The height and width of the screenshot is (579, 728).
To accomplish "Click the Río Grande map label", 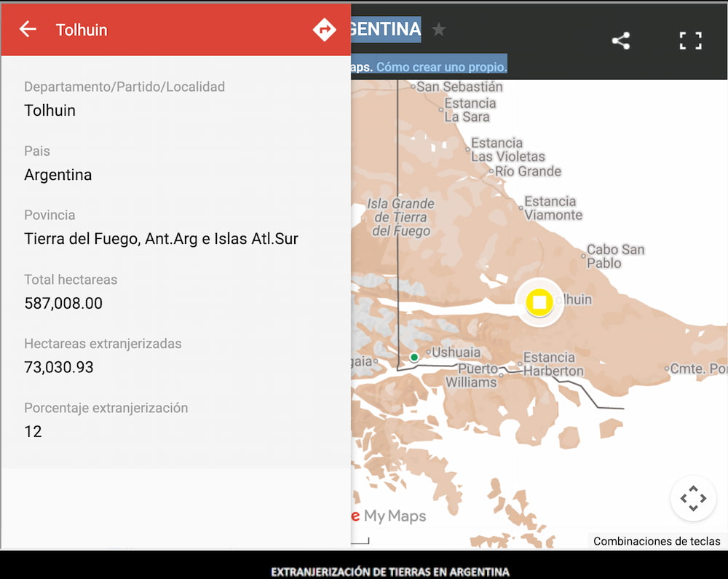I will click(528, 171).
